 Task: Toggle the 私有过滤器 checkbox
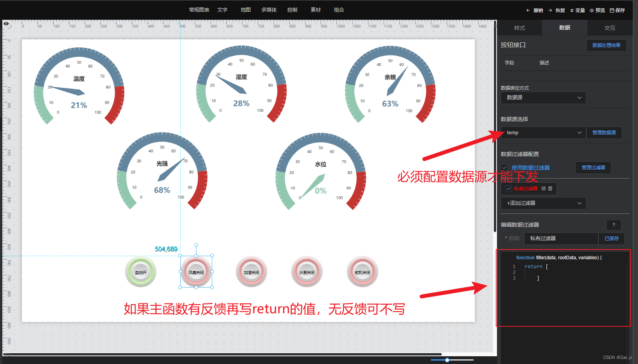pyautogui.click(x=509, y=189)
